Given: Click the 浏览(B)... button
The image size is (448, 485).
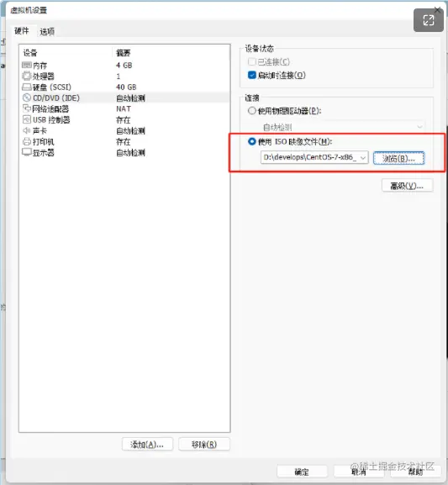Looking at the screenshot, I should point(398,158).
